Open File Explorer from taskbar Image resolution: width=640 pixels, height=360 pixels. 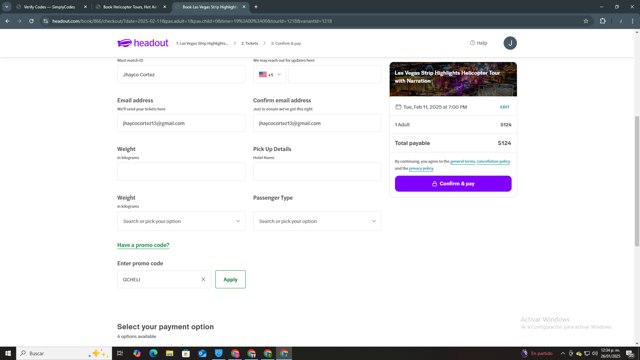[169, 353]
